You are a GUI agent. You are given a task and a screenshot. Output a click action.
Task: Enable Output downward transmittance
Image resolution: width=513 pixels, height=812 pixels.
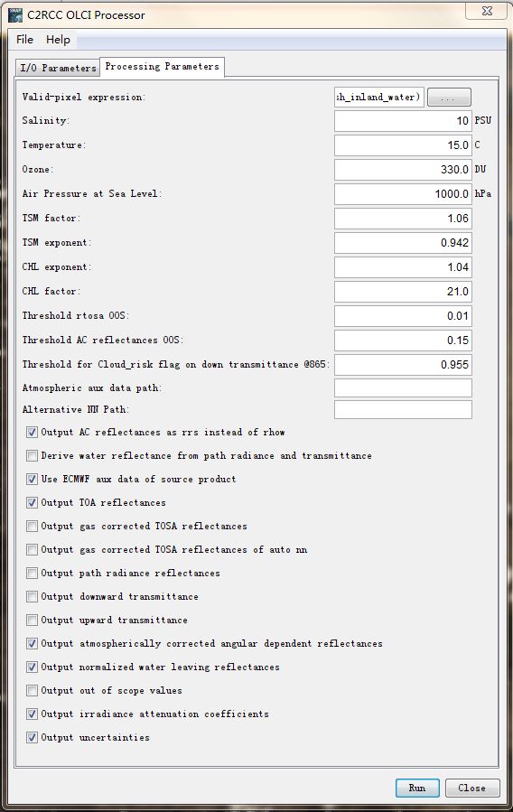click(x=33, y=596)
